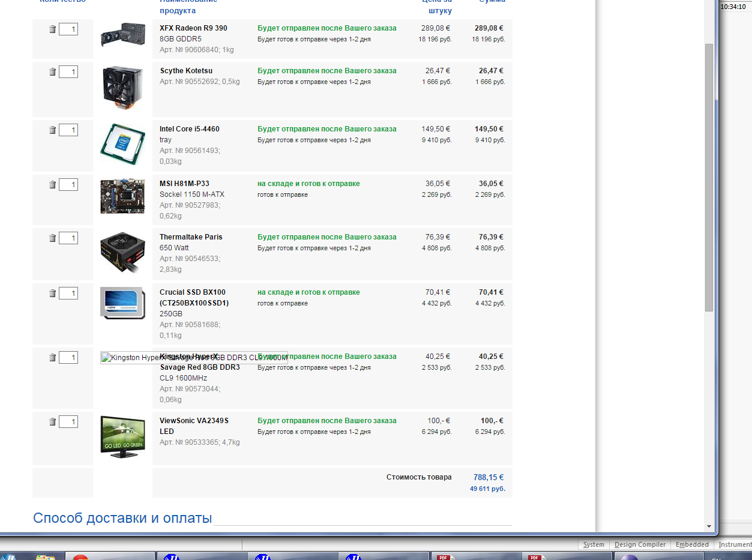Click quantity box for Scythe Kotetsu

coord(68,72)
